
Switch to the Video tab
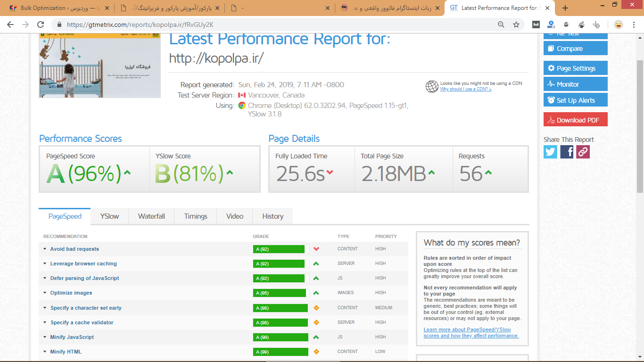coord(235,216)
